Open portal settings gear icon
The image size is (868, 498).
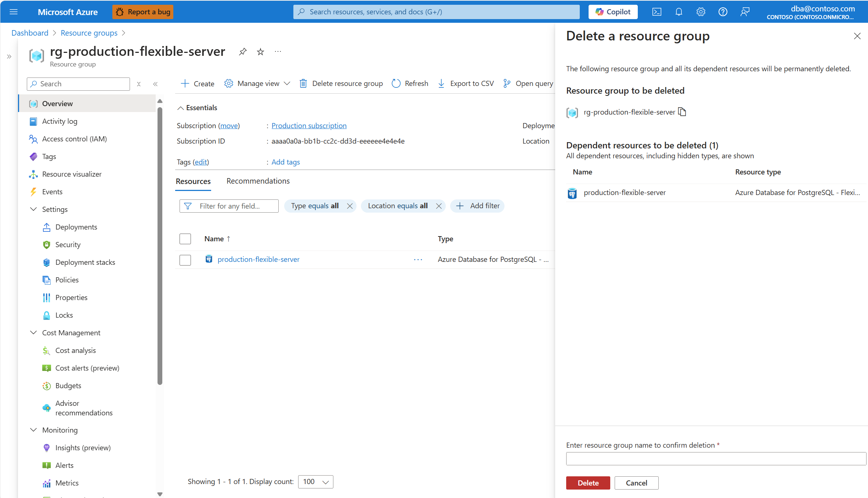pos(701,12)
